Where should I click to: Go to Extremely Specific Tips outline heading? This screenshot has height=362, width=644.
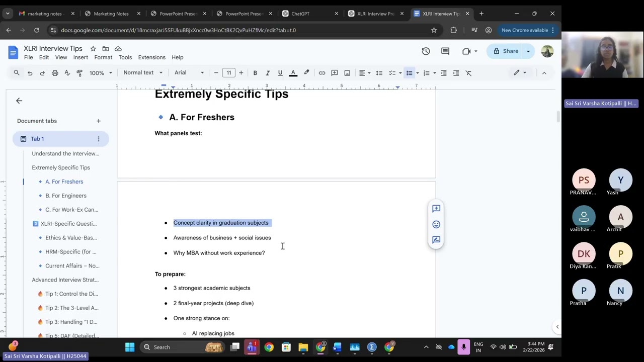[61, 167]
